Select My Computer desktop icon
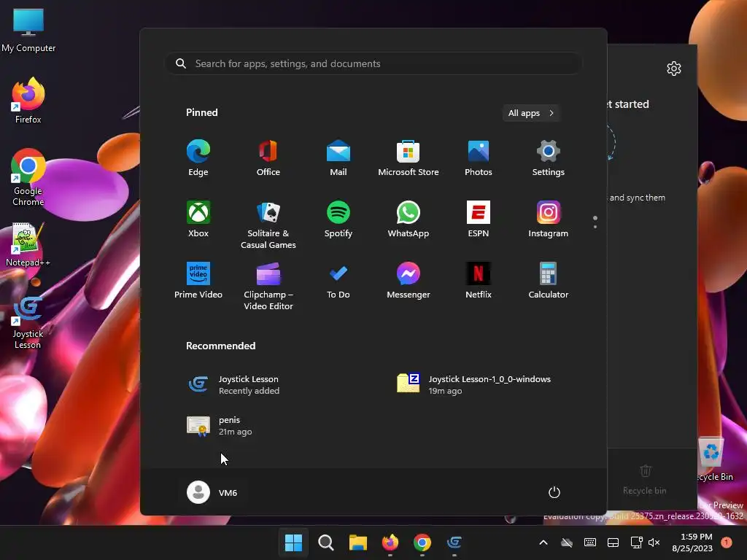The height and width of the screenshot is (560, 747). [28, 30]
